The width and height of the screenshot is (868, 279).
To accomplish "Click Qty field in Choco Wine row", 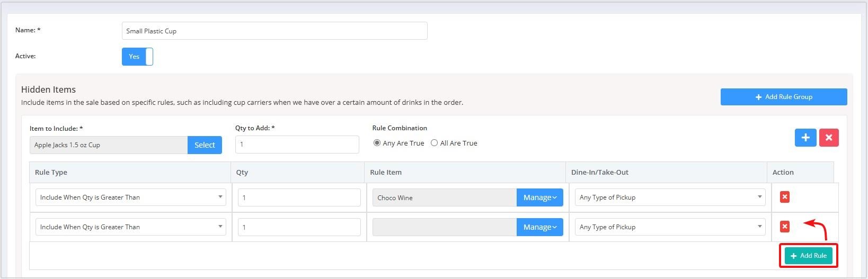I will (299, 197).
